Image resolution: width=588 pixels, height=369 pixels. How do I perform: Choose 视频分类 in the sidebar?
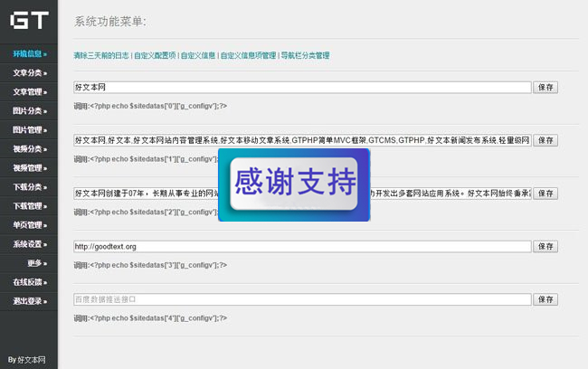click(30, 149)
